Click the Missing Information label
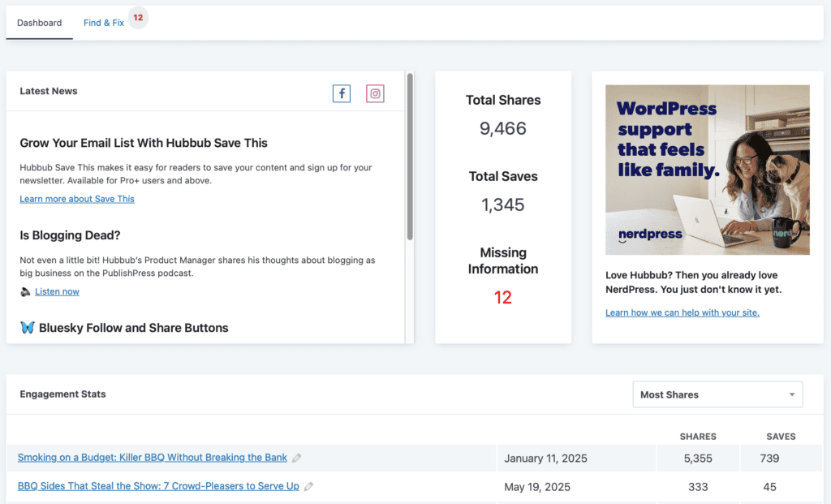Viewport: 831px width, 504px height. [503, 261]
